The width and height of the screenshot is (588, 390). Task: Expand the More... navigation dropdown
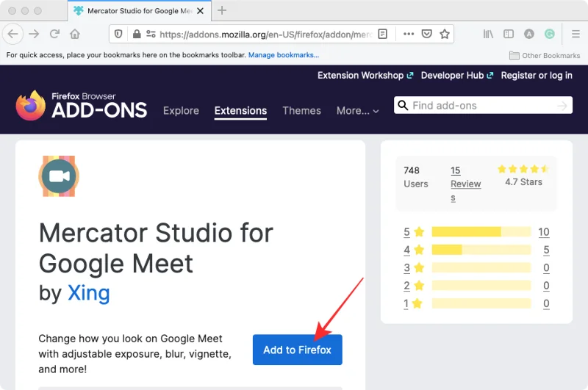coord(357,111)
